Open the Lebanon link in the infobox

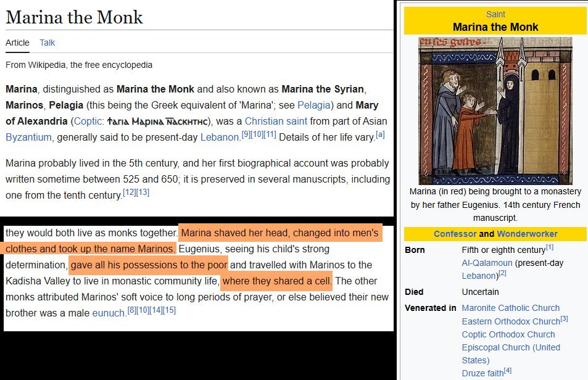click(479, 276)
